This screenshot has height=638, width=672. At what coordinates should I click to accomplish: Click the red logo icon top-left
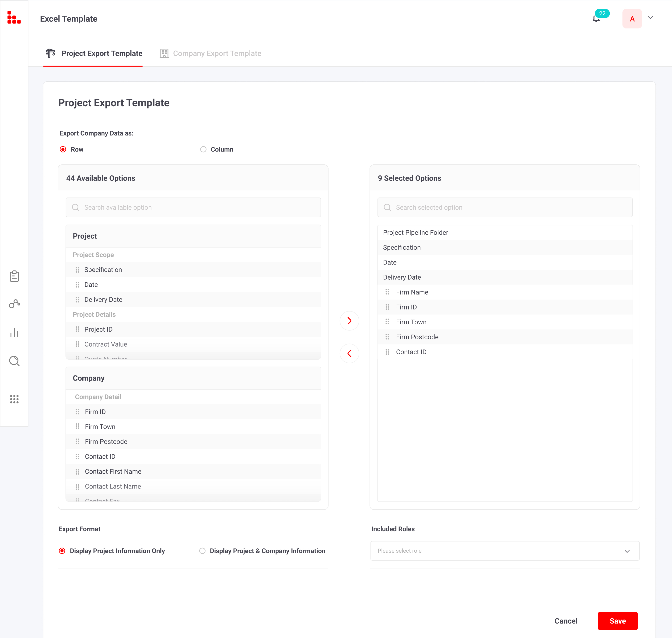(14, 18)
